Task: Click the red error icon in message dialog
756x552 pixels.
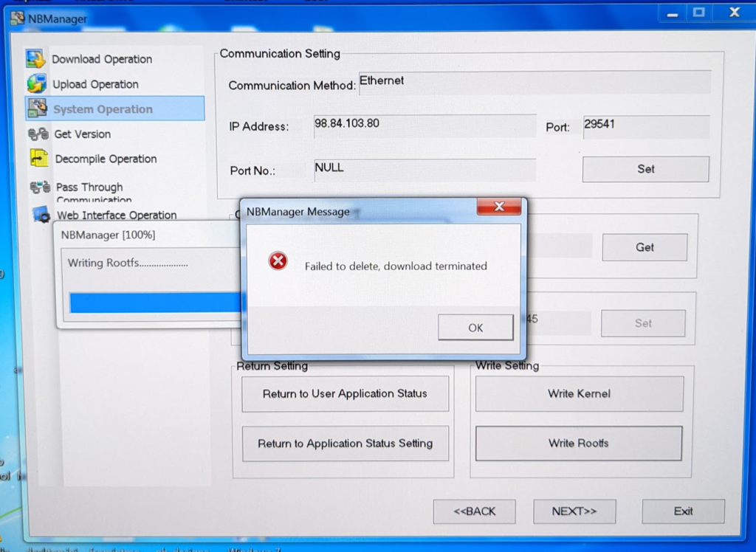Action: (x=278, y=261)
